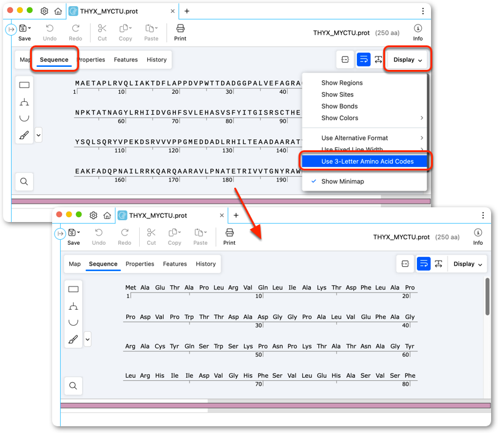
Task: Switch to Sequence tab in the top window
Action: 54,59
